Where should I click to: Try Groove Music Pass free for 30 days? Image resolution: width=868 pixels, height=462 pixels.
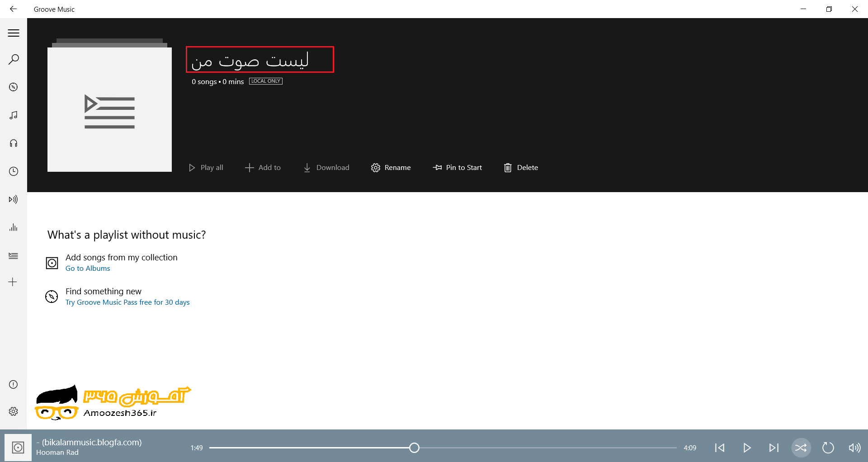(127, 302)
